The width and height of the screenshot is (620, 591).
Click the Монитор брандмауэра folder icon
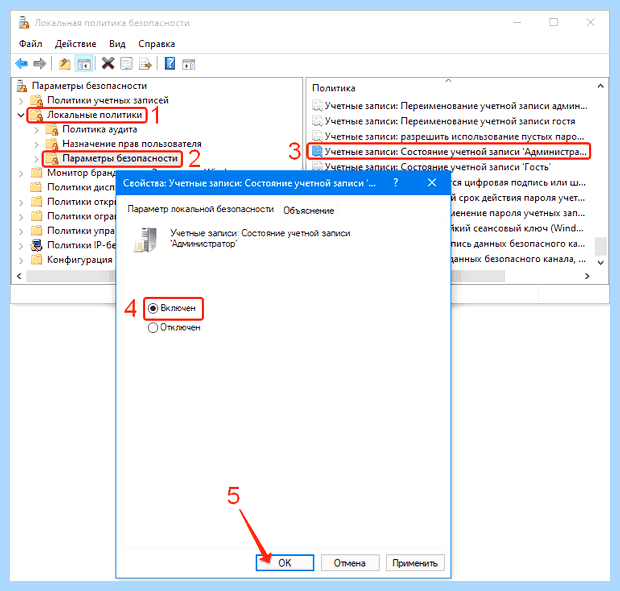(x=36, y=173)
